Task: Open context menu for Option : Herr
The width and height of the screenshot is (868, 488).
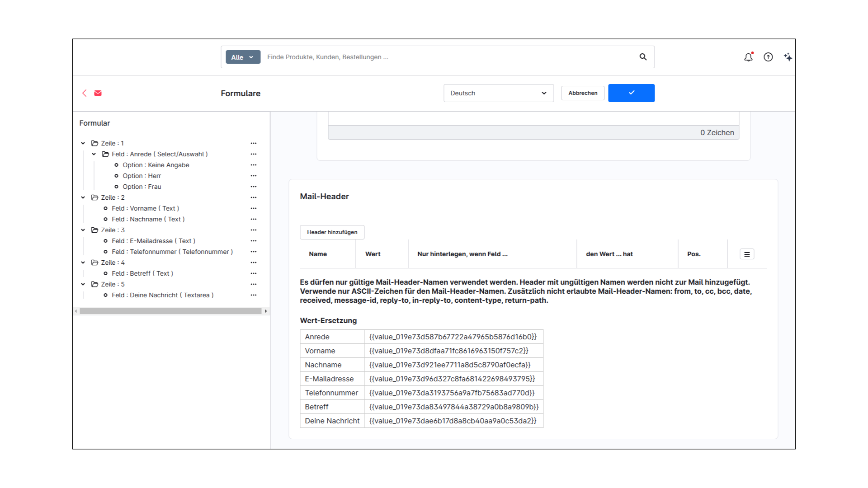Action: [254, 176]
